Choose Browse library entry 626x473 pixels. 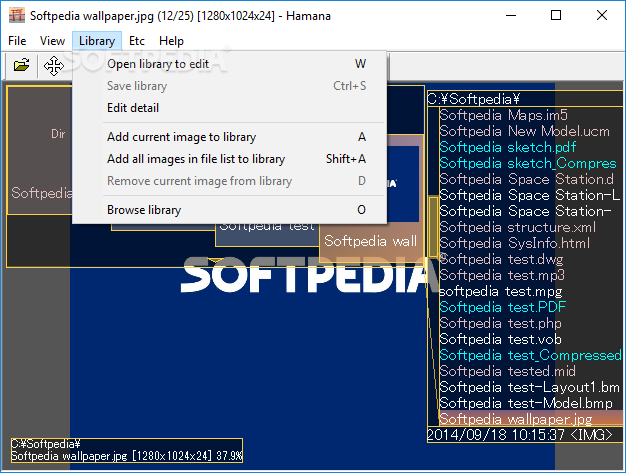point(230,210)
